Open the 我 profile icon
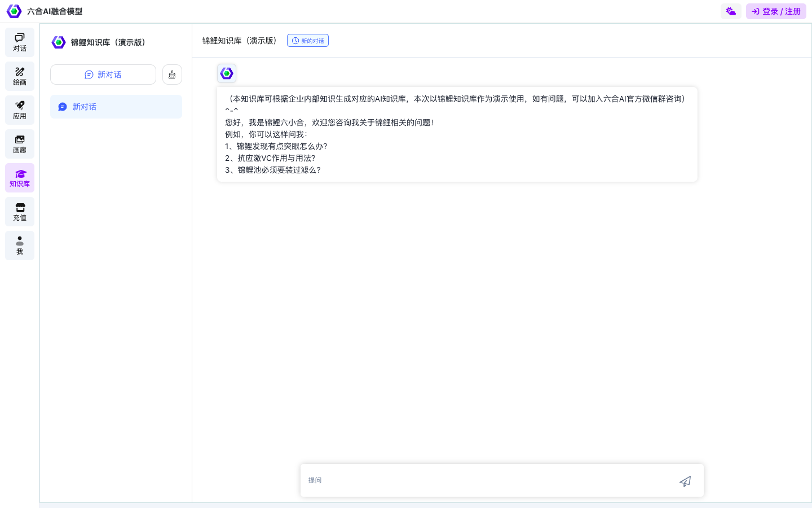The image size is (812, 508). (x=20, y=245)
